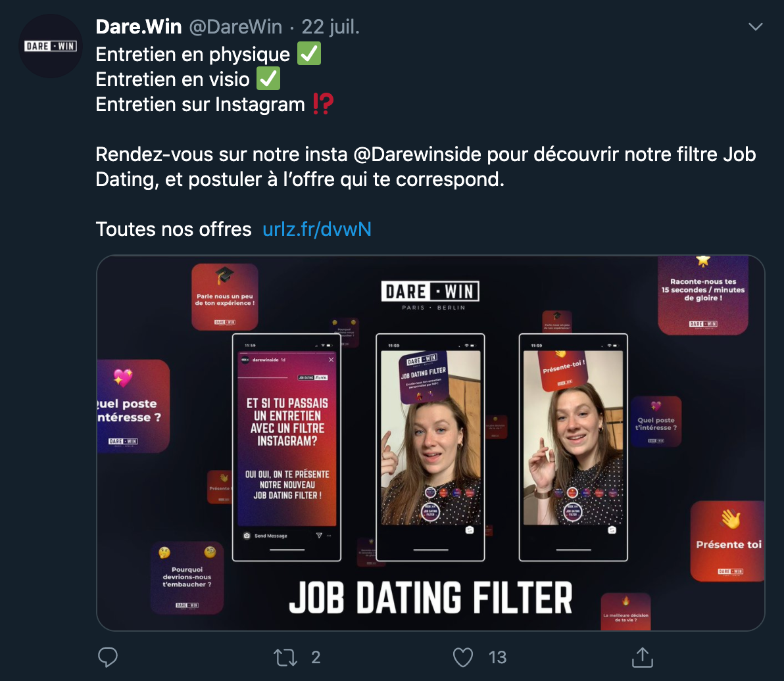Click the Dare.Win profile avatar
This screenshot has height=681, width=784.
51,46
